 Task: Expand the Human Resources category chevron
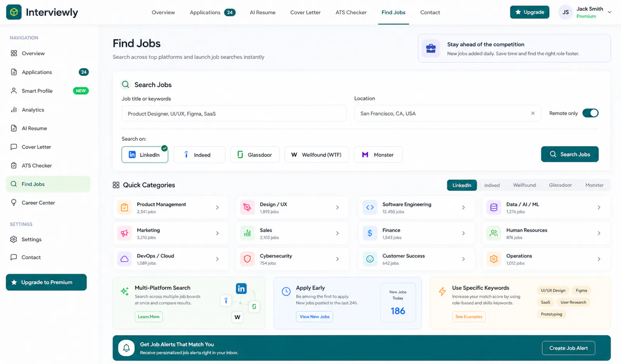[599, 233]
